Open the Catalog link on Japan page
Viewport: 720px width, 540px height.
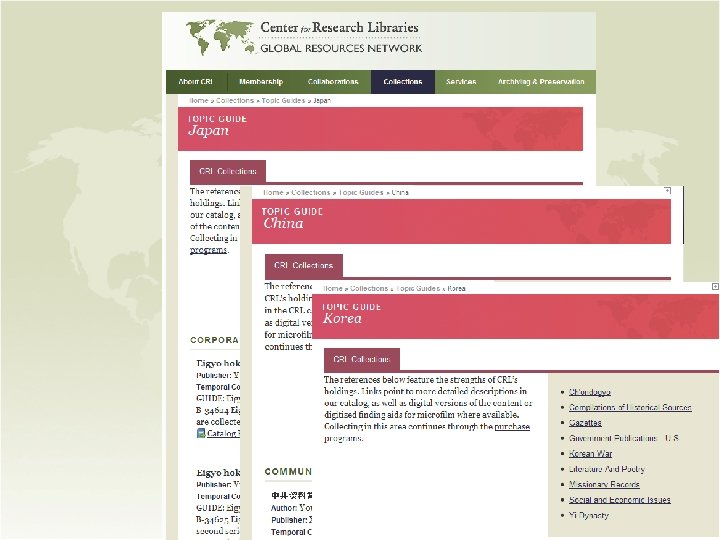click(x=222, y=433)
